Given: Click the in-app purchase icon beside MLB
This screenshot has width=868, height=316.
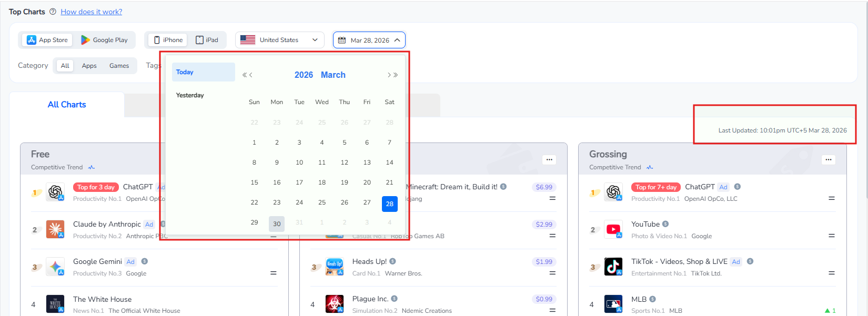Looking at the screenshot, I should pos(653,299).
